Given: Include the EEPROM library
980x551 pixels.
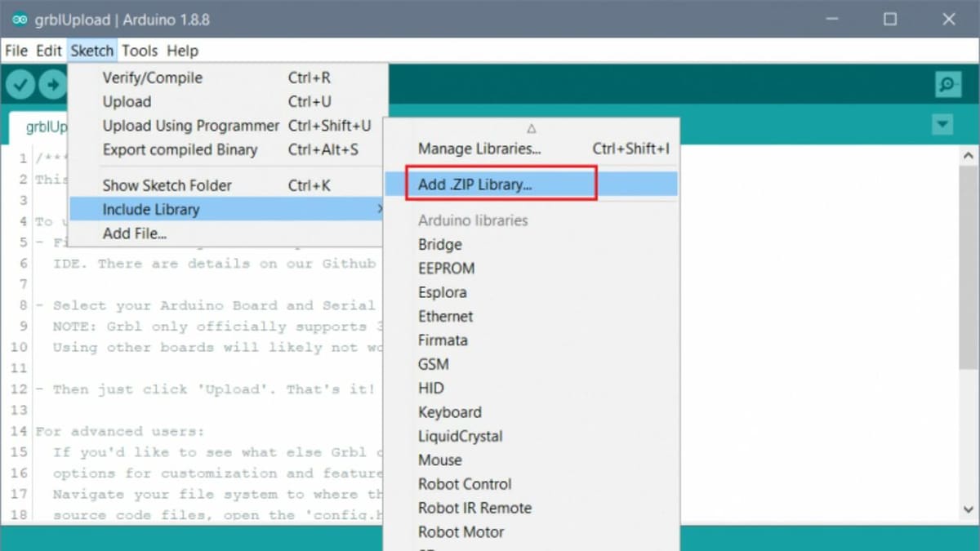Looking at the screenshot, I should (532, 268).
